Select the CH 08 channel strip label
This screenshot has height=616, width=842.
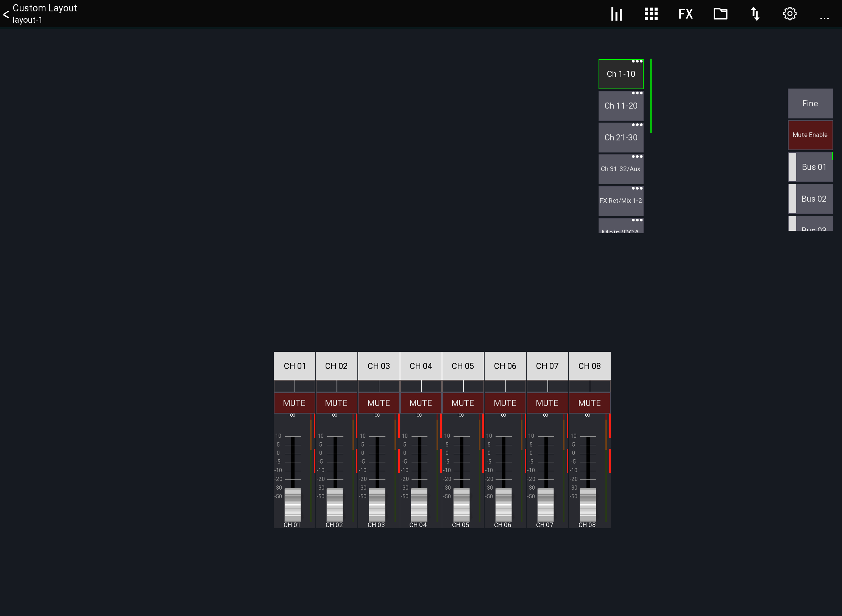click(x=589, y=366)
